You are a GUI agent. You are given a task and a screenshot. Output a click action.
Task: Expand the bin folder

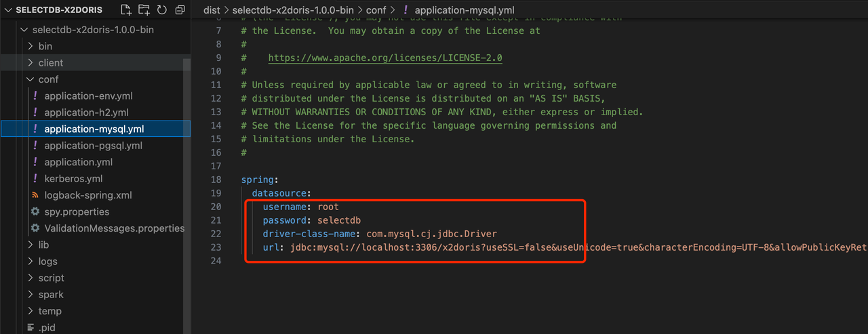coord(30,46)
